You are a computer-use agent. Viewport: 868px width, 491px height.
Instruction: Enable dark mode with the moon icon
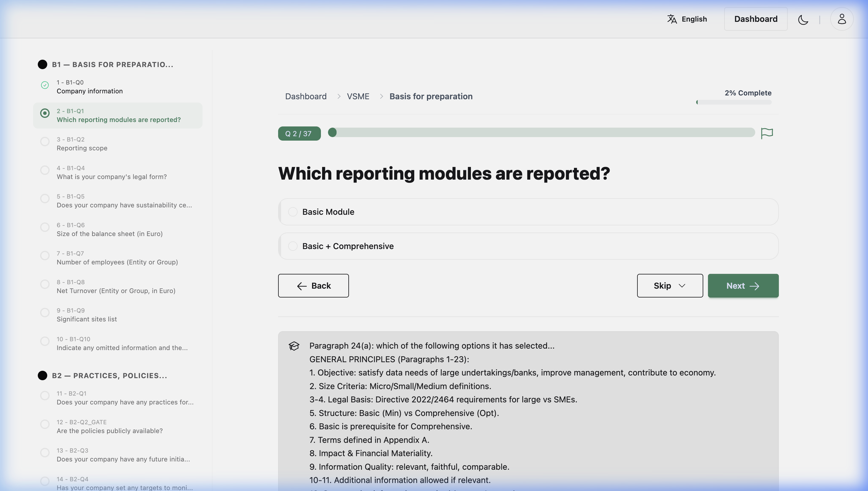click(x=803, y=20)
